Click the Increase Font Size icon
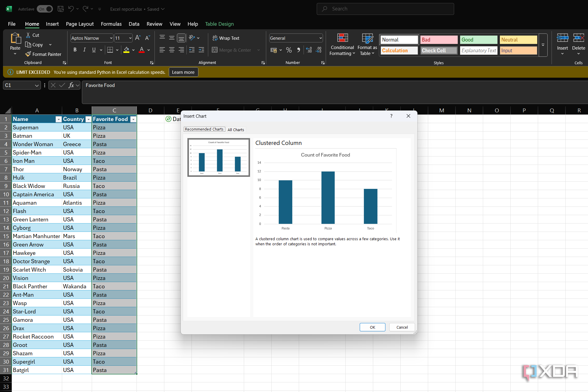 coord(137,38)
